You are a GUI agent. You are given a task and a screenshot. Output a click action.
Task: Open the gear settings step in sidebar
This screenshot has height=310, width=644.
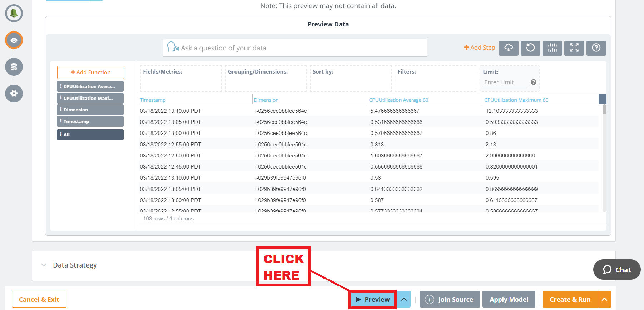14,94
